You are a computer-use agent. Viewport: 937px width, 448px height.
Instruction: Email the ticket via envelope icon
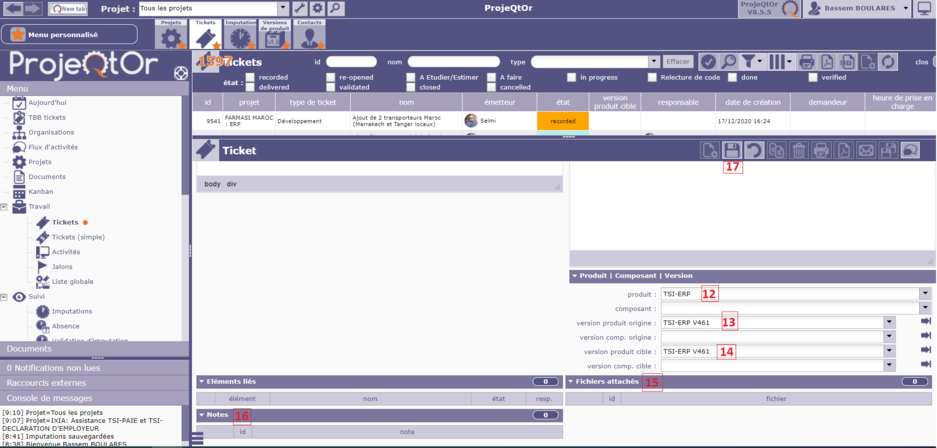pos(865,151)
